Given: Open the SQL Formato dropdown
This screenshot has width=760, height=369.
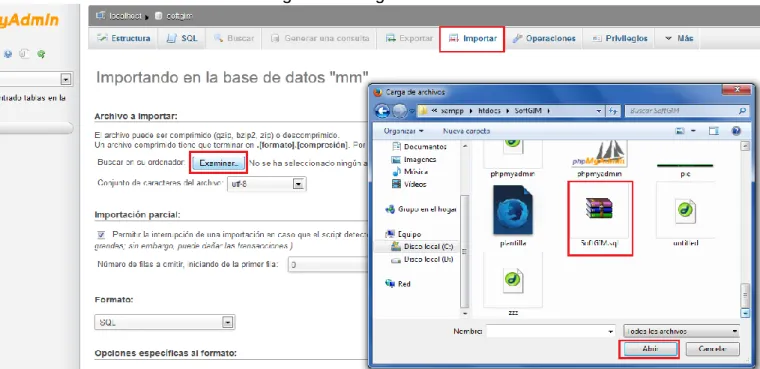Looking at the screenshot, I should pos(227,322).
